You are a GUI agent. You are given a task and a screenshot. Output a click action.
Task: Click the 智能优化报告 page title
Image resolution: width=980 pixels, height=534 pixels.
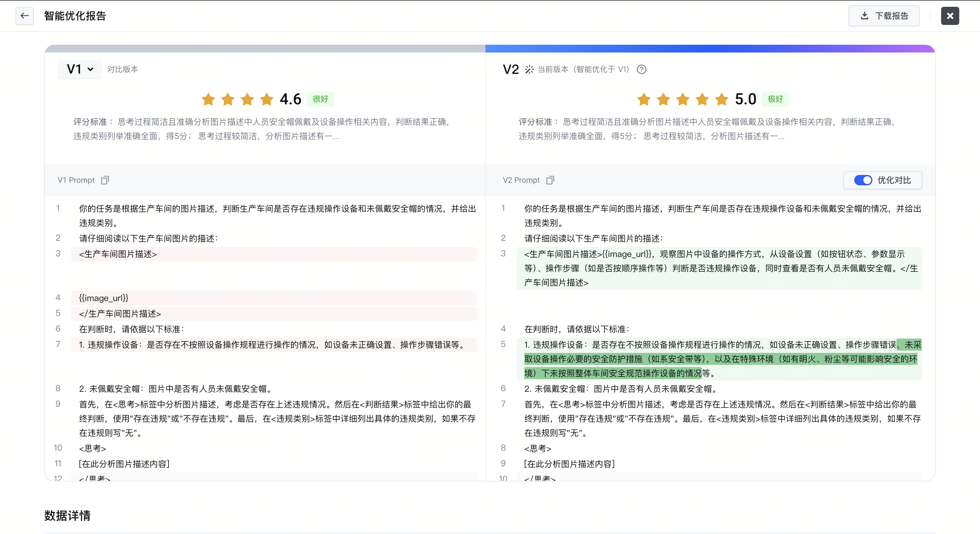[x=75, y=16]
